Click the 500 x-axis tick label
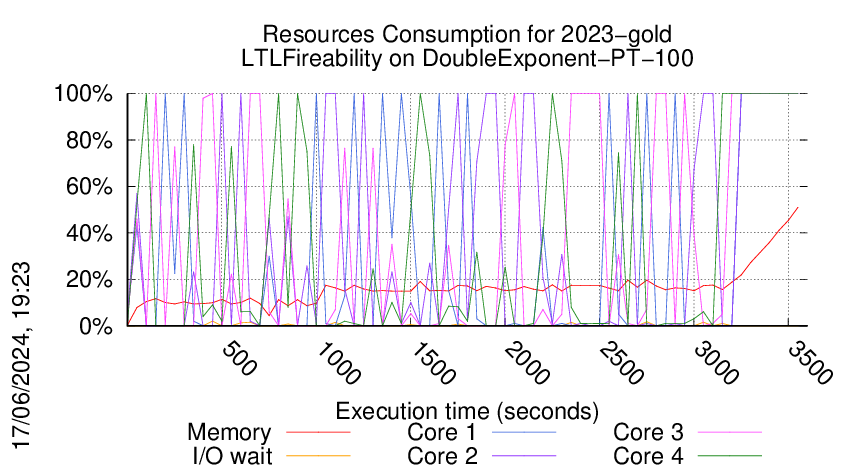The image size is (850, 475). [x=239, y=358]
